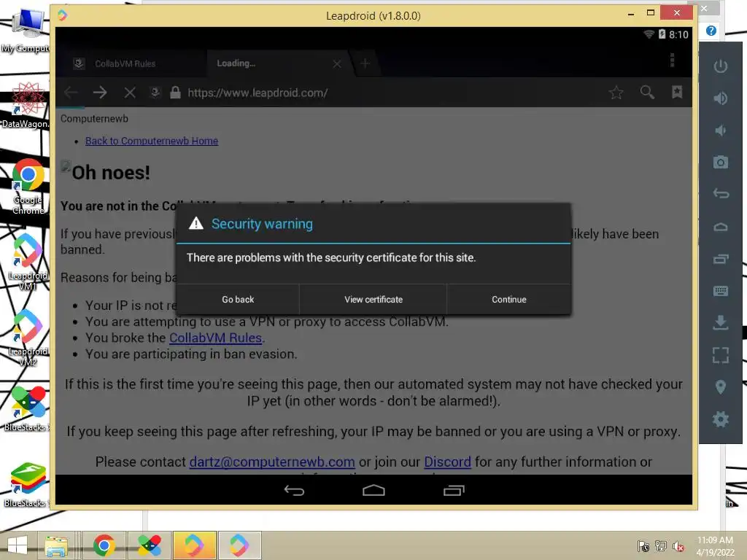747x560 pixels.
Task: Click sidebar recent apps icon
Action: click(x=720, y=259)
